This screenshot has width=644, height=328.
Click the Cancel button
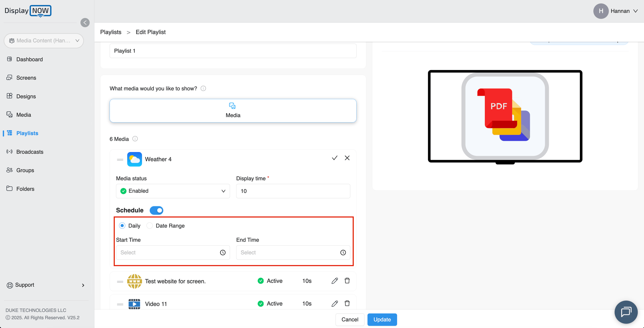350,319
